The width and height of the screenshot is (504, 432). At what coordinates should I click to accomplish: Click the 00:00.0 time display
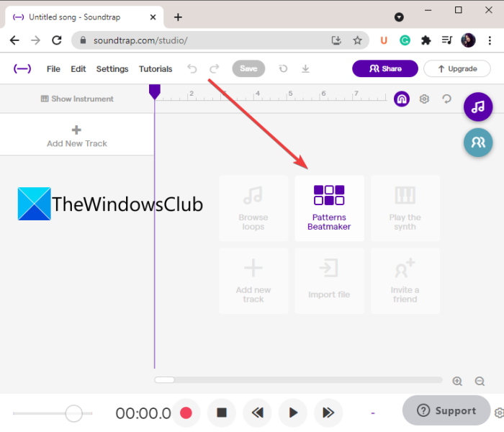tap(143, 413)
